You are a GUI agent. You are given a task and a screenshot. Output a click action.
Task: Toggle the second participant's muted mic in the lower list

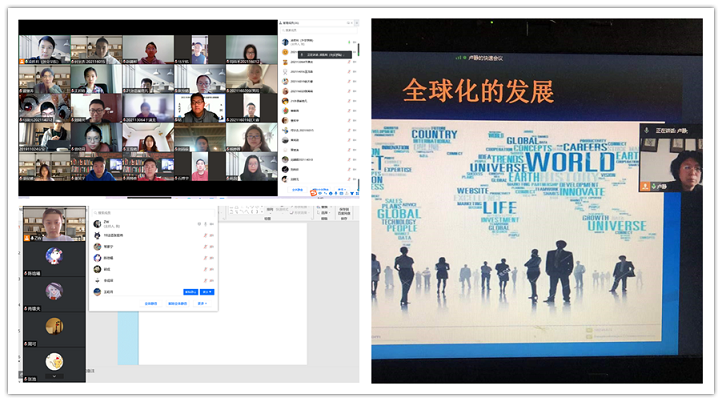coord(206,236)
